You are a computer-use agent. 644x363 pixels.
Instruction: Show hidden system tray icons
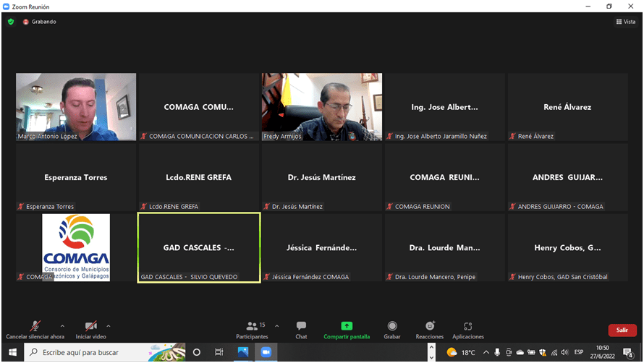coord(486,352)
